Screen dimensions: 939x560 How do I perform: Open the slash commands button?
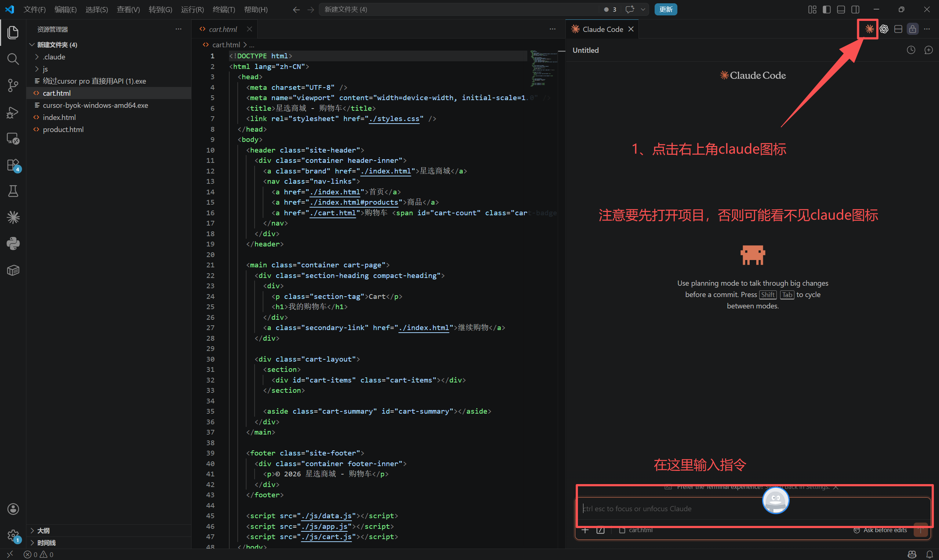[x=600, y=530]
